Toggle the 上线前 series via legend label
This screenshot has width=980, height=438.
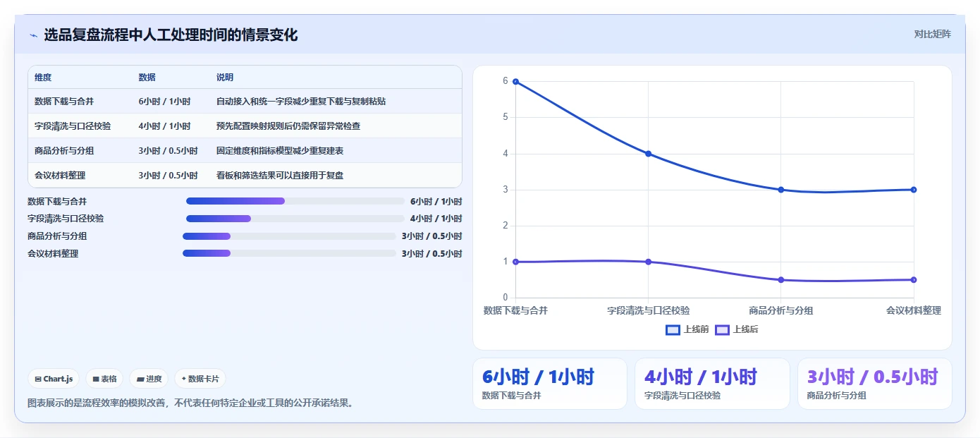pyautogui.click(x=697, y=329)
